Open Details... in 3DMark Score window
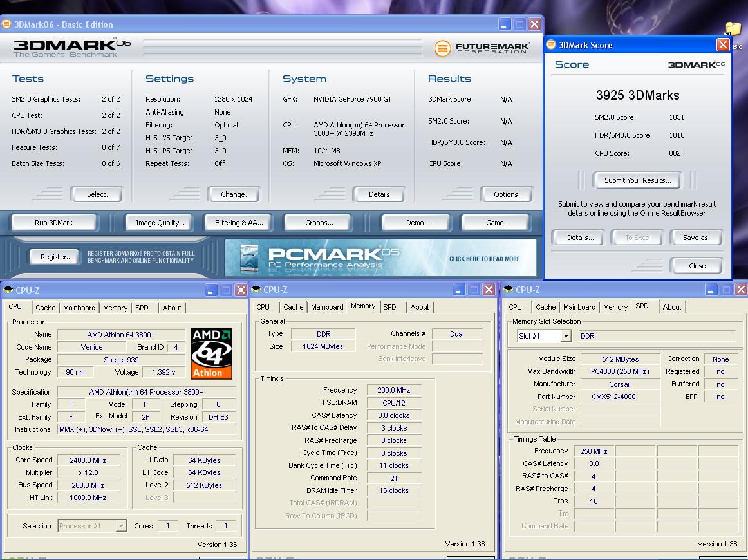The image size is (748, 560). (578, 238)
